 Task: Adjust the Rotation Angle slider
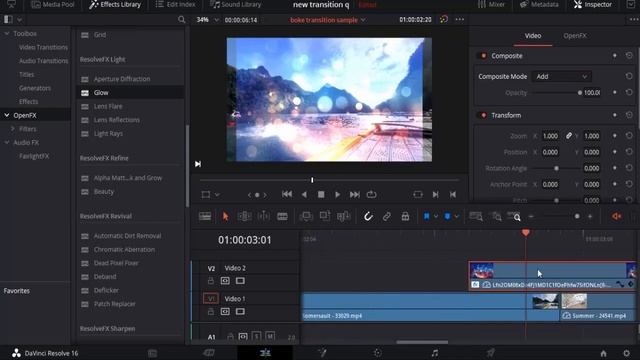(x=557, y=169)
